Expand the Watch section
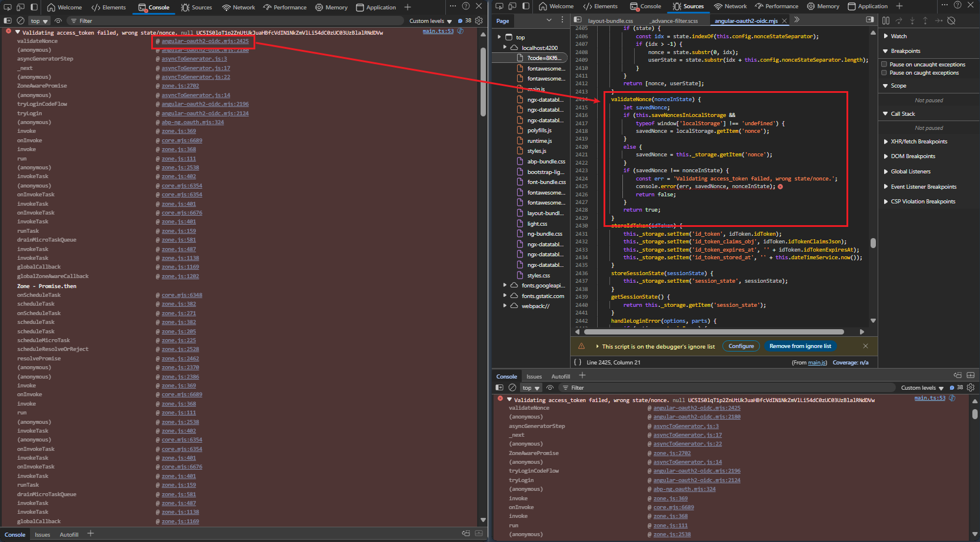Image resolution: width=980 pixels, height=542 pixels. (x=898, y=36)
